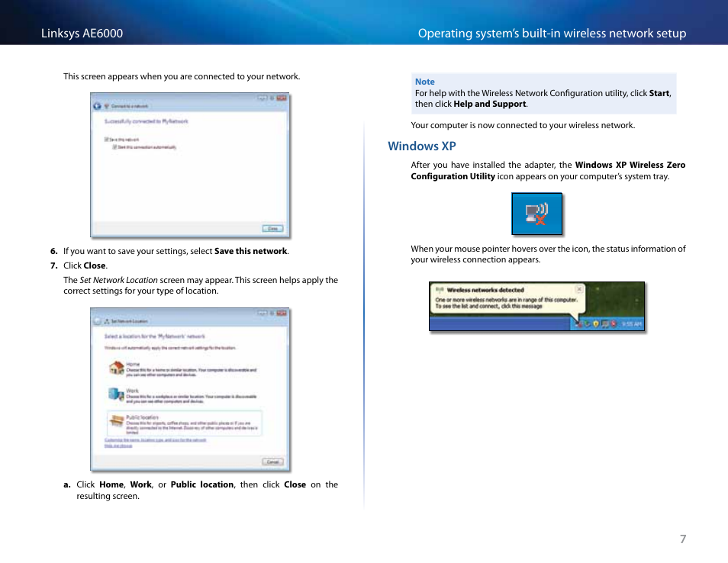Click antenna icon in Wireless networks detected balloon
The width and height of the screenshot is (728, 563).
440,290
